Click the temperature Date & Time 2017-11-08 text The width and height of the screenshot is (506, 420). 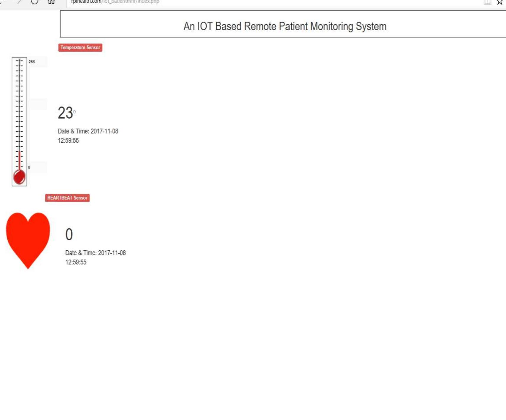tap(88, 131)
